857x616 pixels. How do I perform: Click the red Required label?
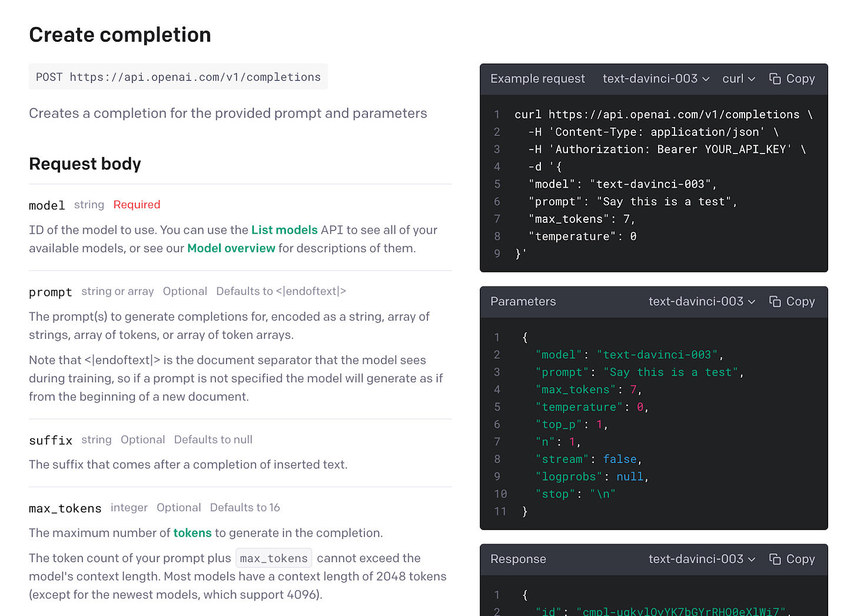coord(137,205)
